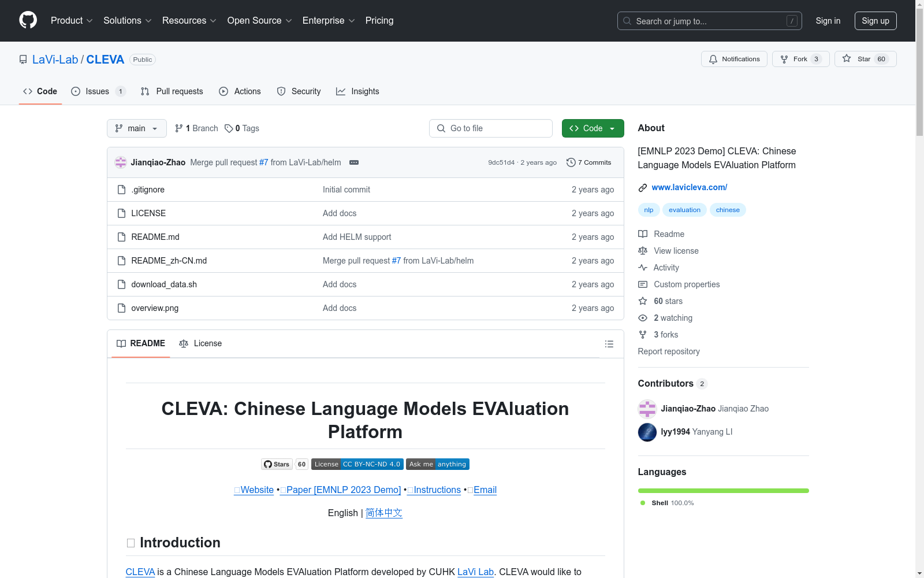
Task: Select the Code tab
Action: 40,91
